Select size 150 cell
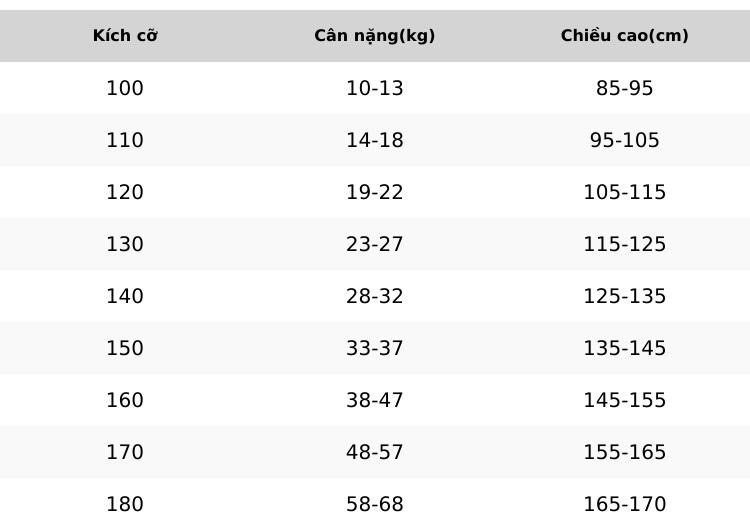This screenshot has height=530, width=750. click(x=125, y=349)
